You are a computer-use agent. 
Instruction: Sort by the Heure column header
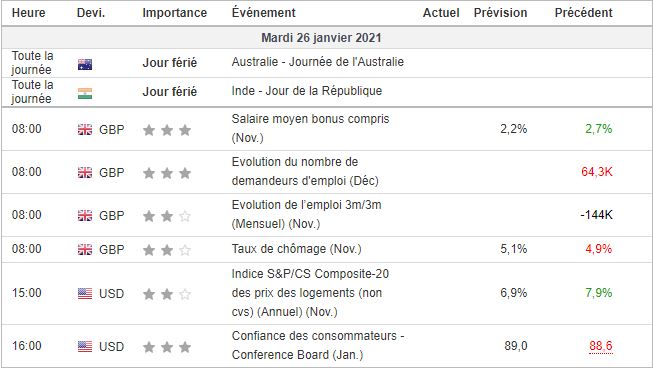point(28,13)
